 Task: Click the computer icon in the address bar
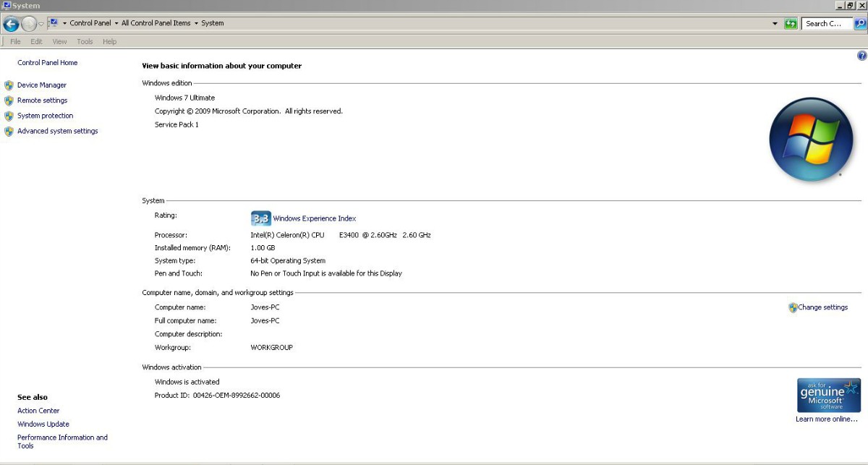click(53, 23)
